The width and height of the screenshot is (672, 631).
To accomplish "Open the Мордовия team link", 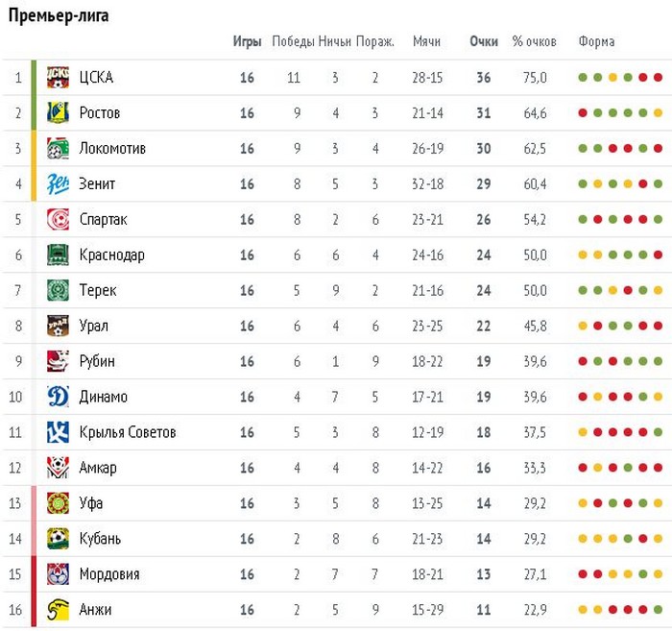I will point(109,574).
